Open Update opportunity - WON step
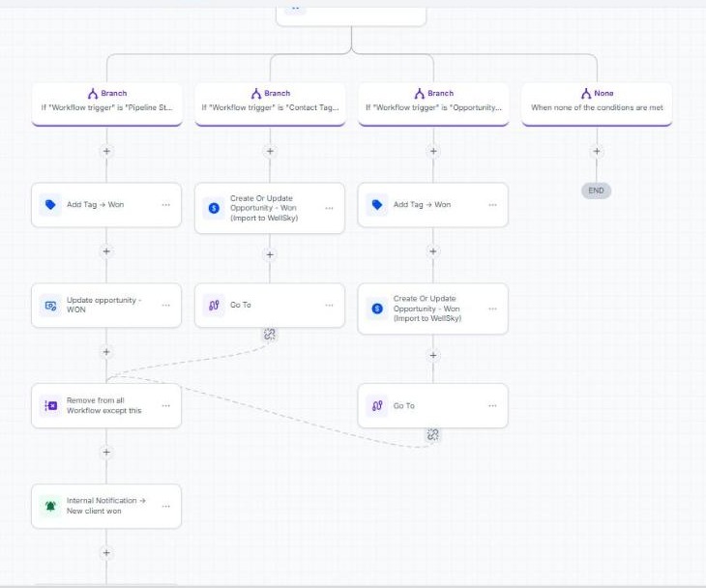The height and width of the screenshot is (588, 706). click(104, 305)
